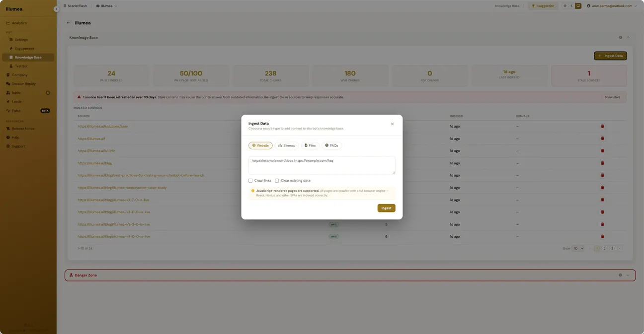Image resolution: width=644 pixels, height=334 pixels.
Task: Delete the best-practices-for-testing source row
Action: click(602, 175)
